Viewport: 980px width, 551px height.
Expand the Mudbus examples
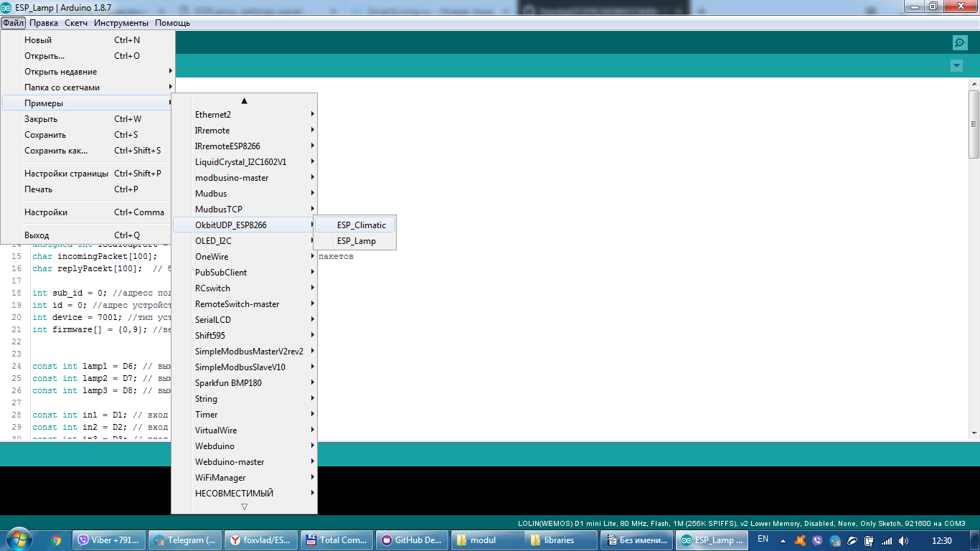click(244, 194)
